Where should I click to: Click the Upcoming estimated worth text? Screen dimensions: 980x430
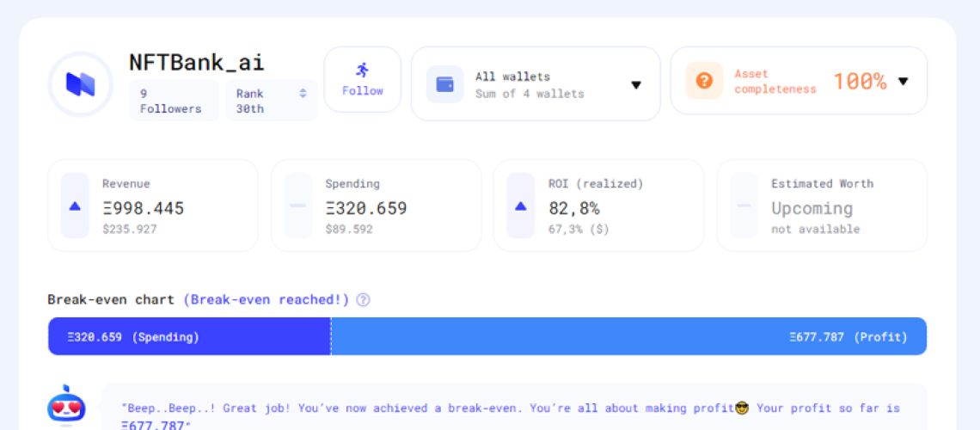(x=812, y=209)
